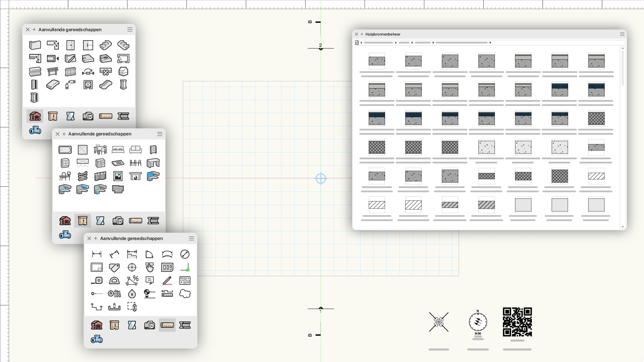Image resolution: width=644 pixels, height=362 pixels.
Task: Select the Elevator tool
Action: [88, 85]
